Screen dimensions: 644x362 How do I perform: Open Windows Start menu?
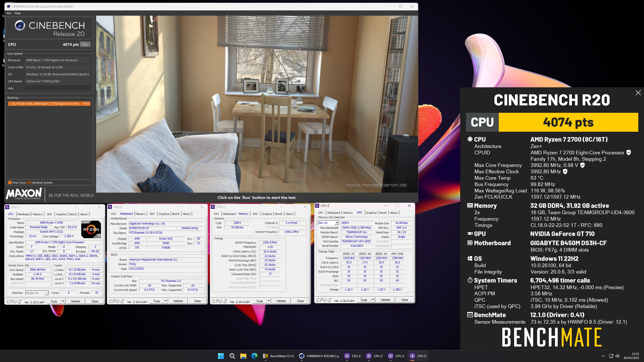click(221, 356)
